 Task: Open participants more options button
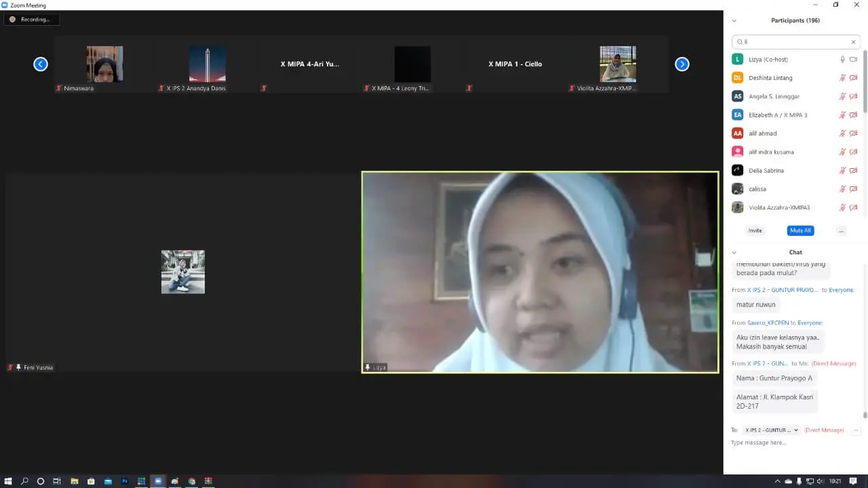pos(841,230)
